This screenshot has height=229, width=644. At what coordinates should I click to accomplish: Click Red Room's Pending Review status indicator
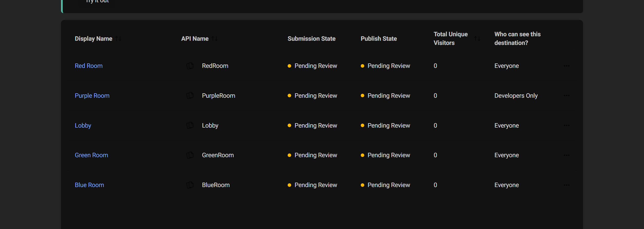(289, 66)
